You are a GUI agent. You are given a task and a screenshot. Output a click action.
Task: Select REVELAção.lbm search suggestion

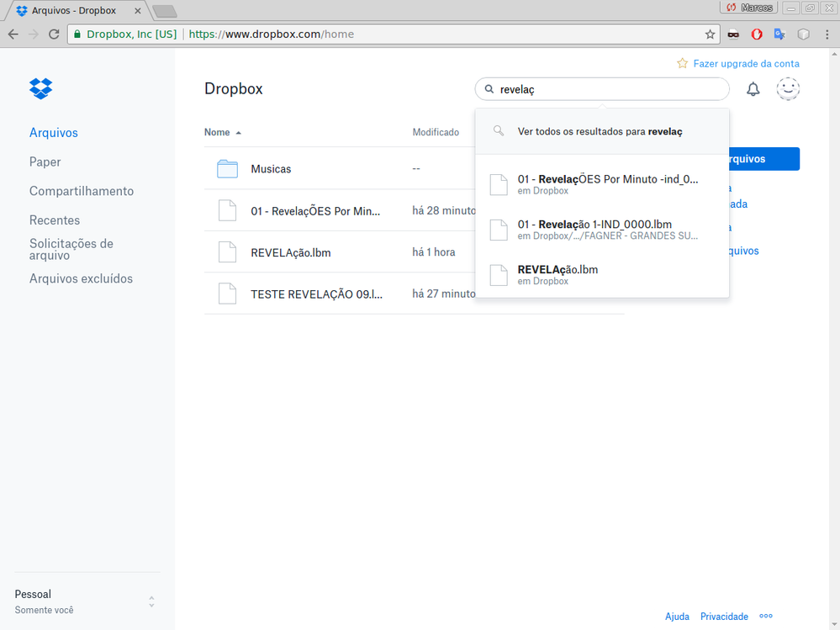[x=558, y=274]
